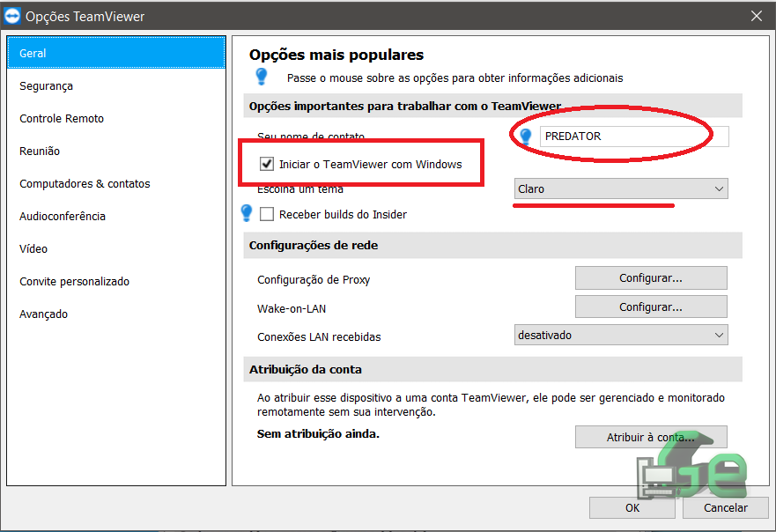This screenshot has width=776, height=532.
Task: Uncheck Iniciar o TeamViewer com Windows
Action: click(267, 164)
